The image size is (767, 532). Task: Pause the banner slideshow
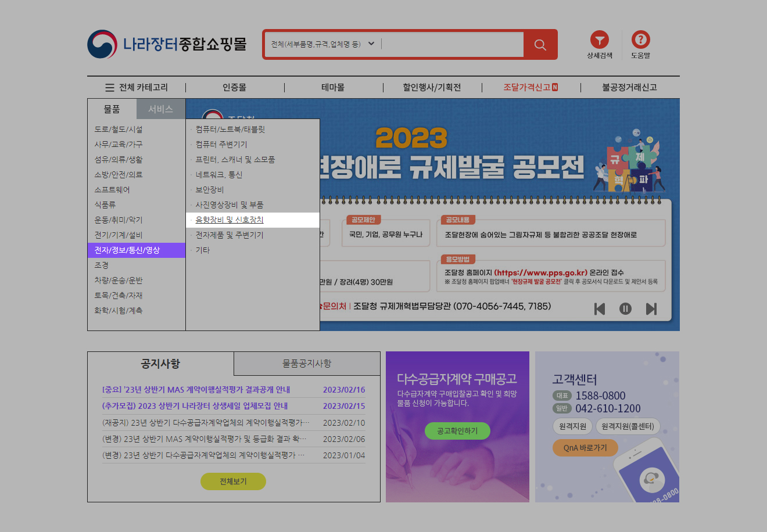pos(625,309)
